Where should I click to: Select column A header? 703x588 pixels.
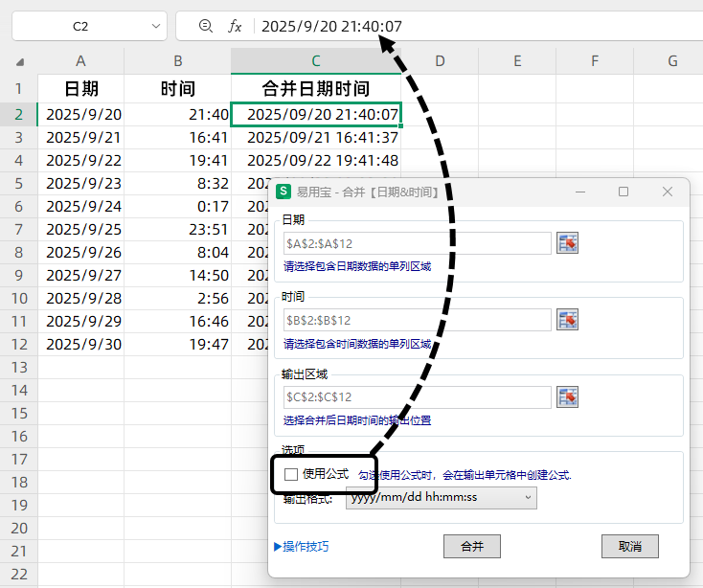pyautogui.click(x=80, y=61)
